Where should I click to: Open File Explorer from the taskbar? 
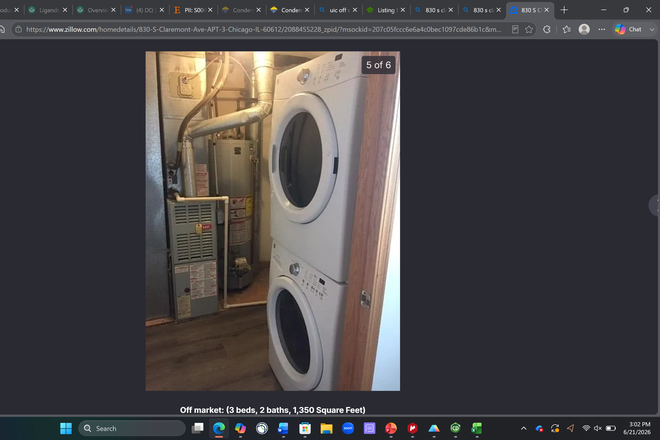pyautogui.click(x=326, y=428)
